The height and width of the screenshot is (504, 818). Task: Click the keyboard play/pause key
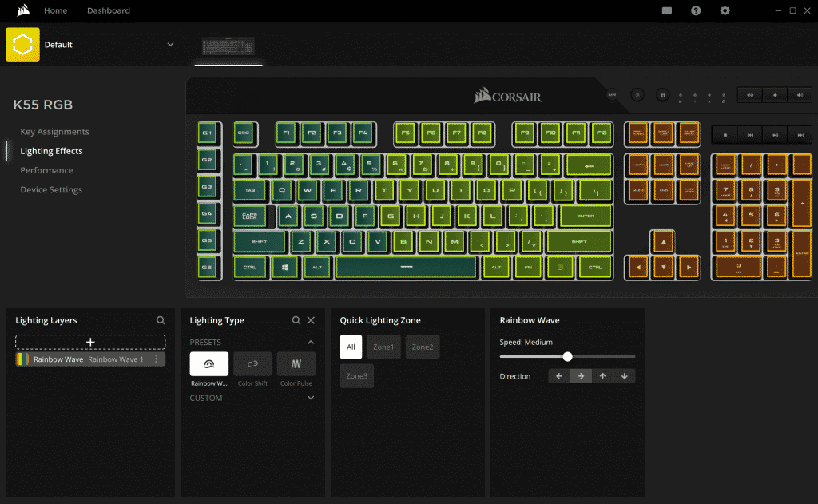coord(775,135)
